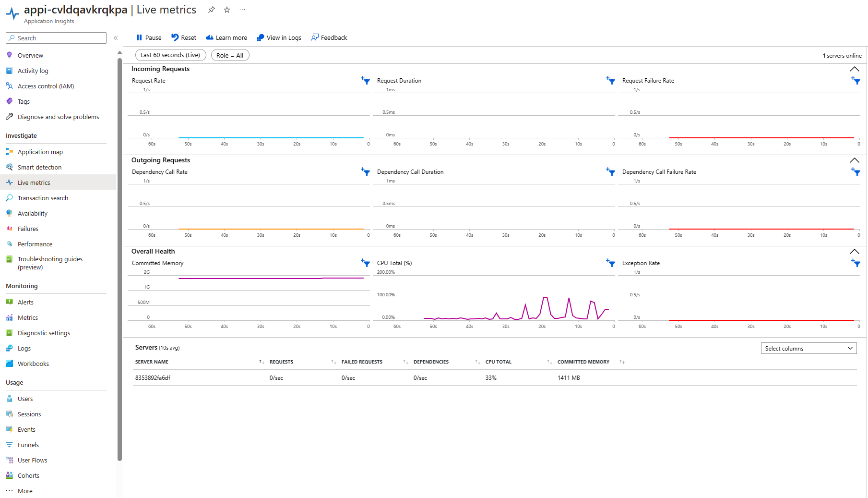Add filter to Dependency Call Failure Rate
This screenshot has width=868, height=498.
tap(856, 171)
